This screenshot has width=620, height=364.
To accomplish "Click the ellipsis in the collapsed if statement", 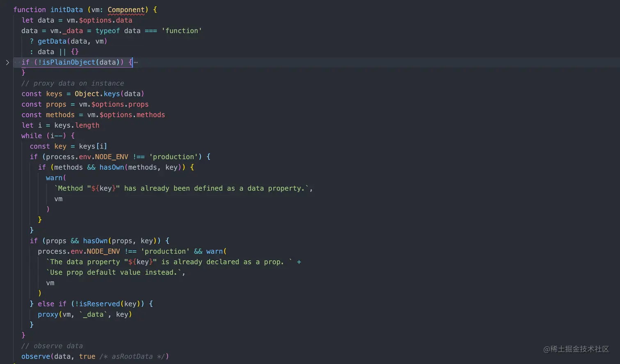I will pyautogui.click(x=137, y=62).
